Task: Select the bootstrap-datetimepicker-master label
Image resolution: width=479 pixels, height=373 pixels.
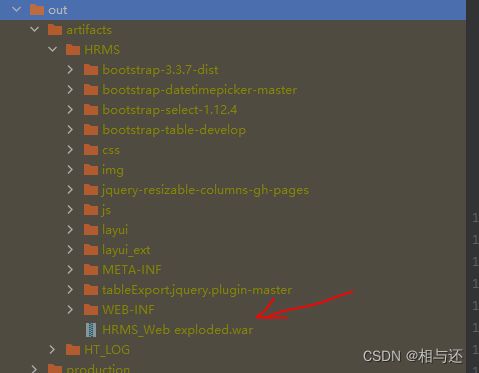Action: coord(200,90)
